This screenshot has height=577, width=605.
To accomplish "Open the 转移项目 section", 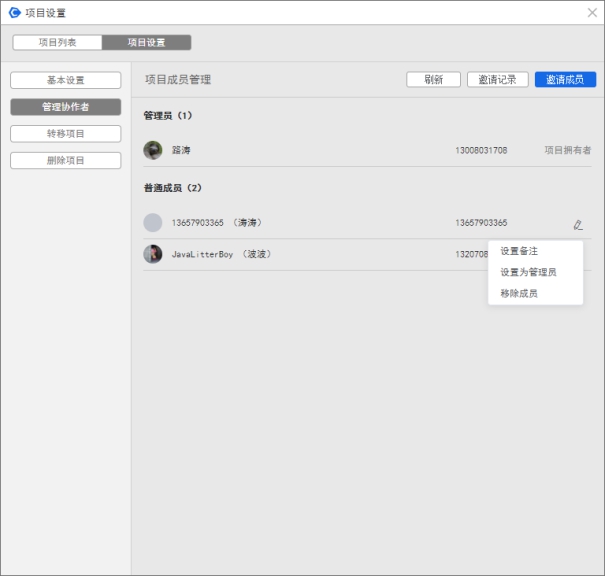I will point(66,134).
